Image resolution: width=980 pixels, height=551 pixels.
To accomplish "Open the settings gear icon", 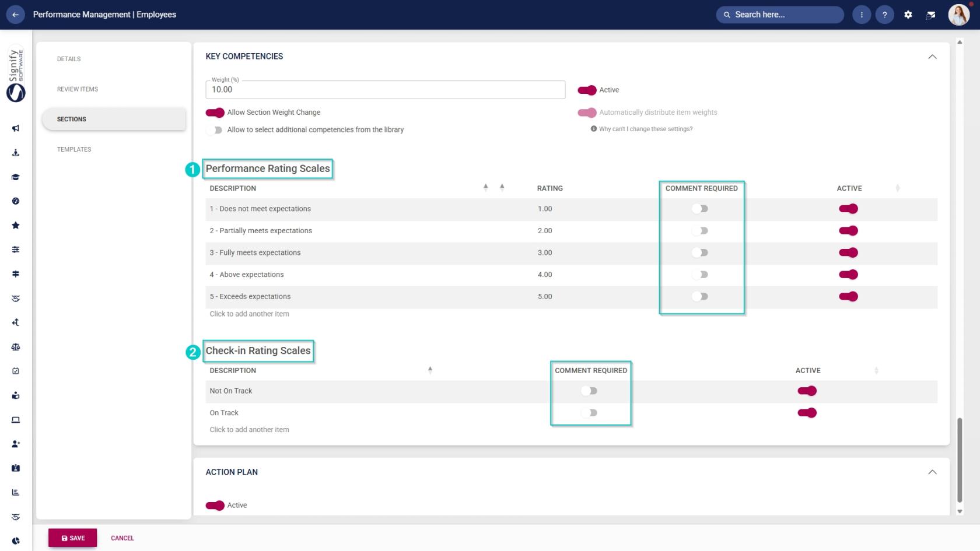I will tap(908, 15).
